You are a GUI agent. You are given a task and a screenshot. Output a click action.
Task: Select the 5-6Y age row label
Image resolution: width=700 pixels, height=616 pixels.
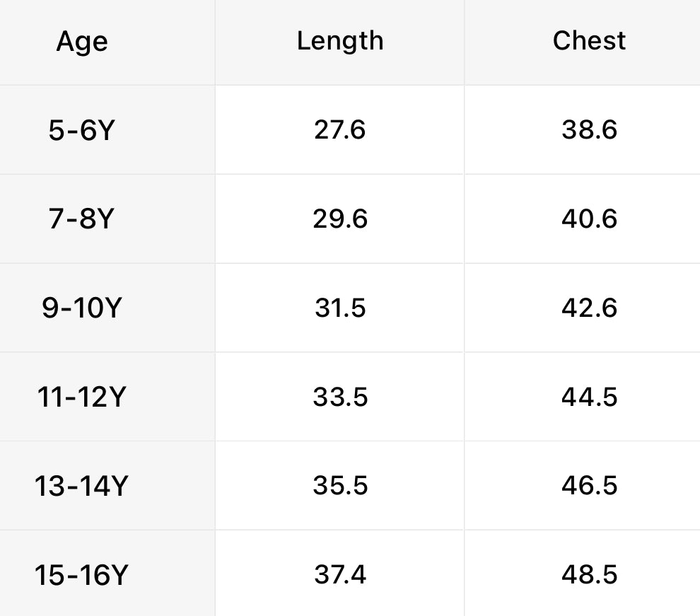pos(81,131)
